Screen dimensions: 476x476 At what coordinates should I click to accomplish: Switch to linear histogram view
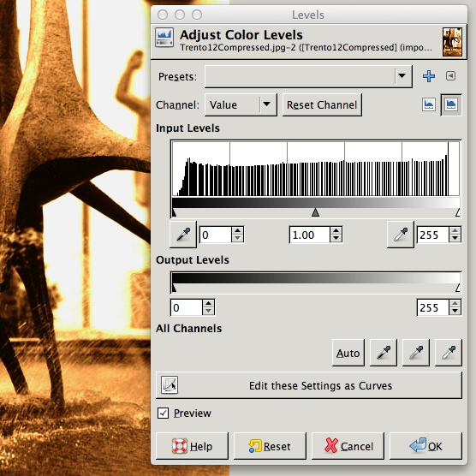point(429,105)
